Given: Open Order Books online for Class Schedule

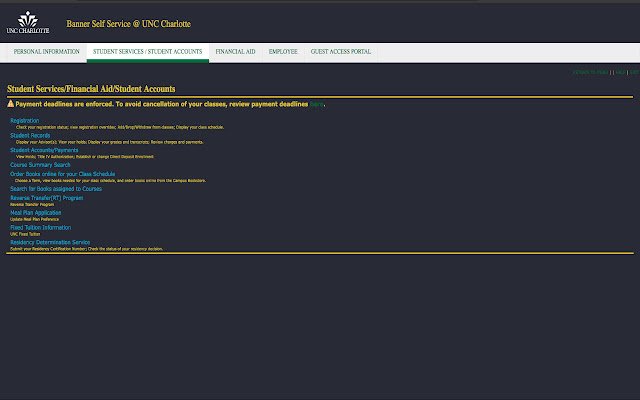Looking at the screenshot, I should pyautogui.click(x=62, y=174).
